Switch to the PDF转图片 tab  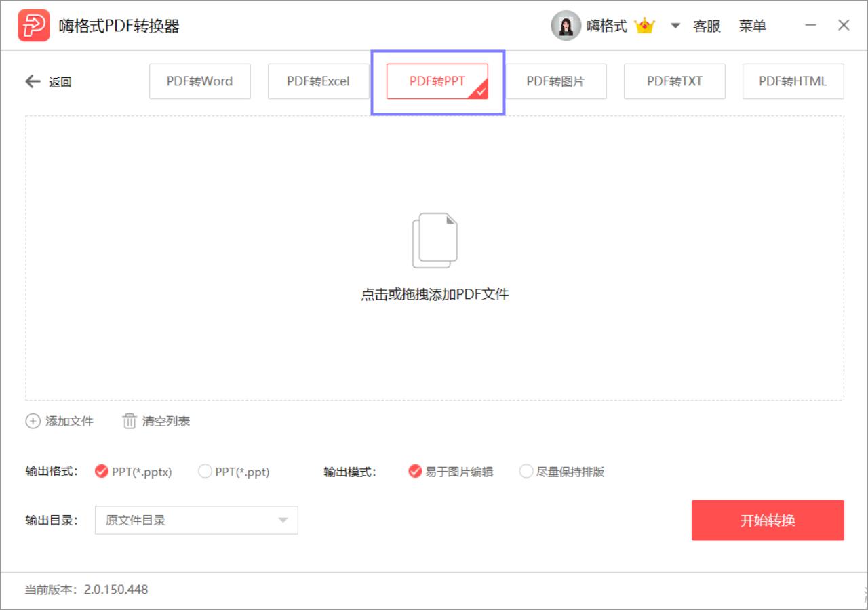pyautogui.click(x=556, y=81)
